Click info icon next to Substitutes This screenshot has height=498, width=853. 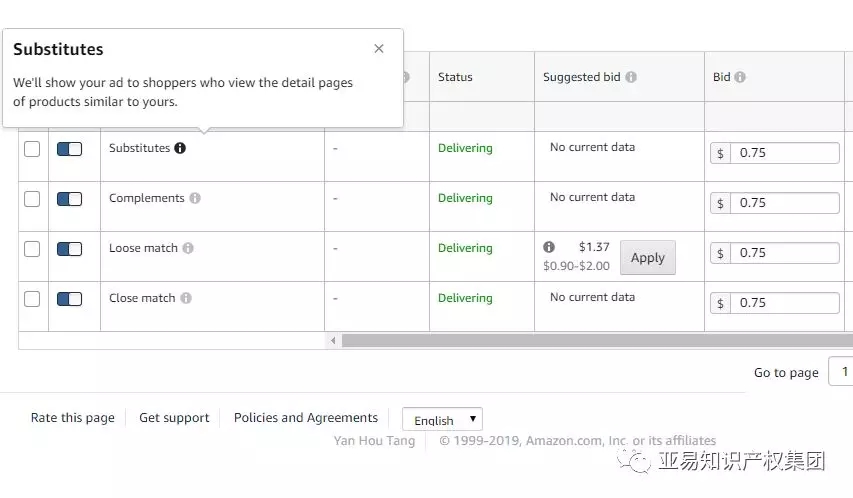tap(180, 148)
